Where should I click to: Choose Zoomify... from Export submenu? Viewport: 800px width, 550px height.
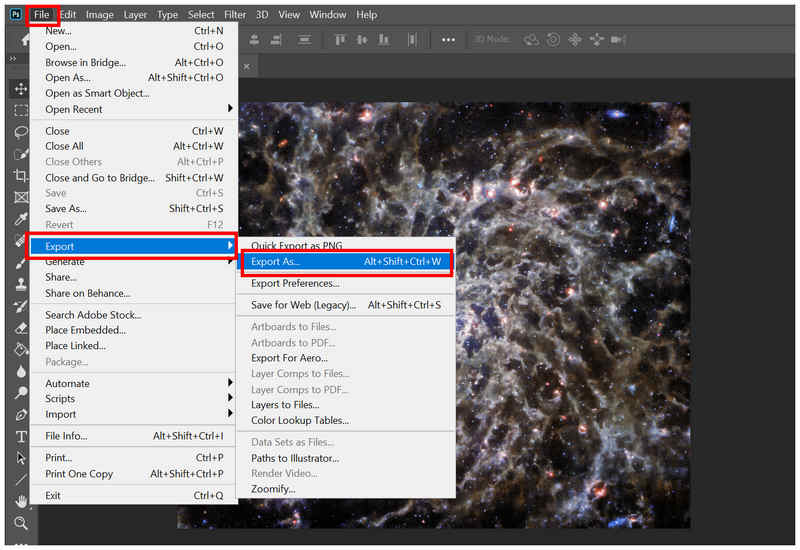(x=346, y=489)
